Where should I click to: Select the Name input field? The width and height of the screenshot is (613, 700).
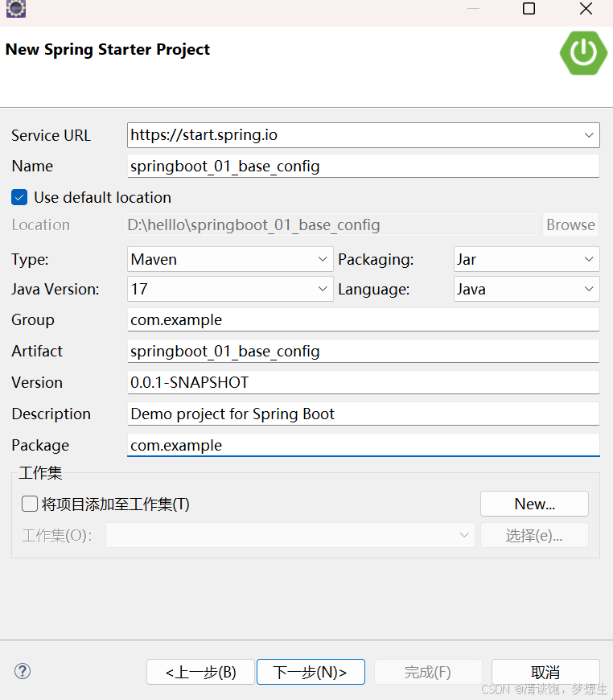362,165
